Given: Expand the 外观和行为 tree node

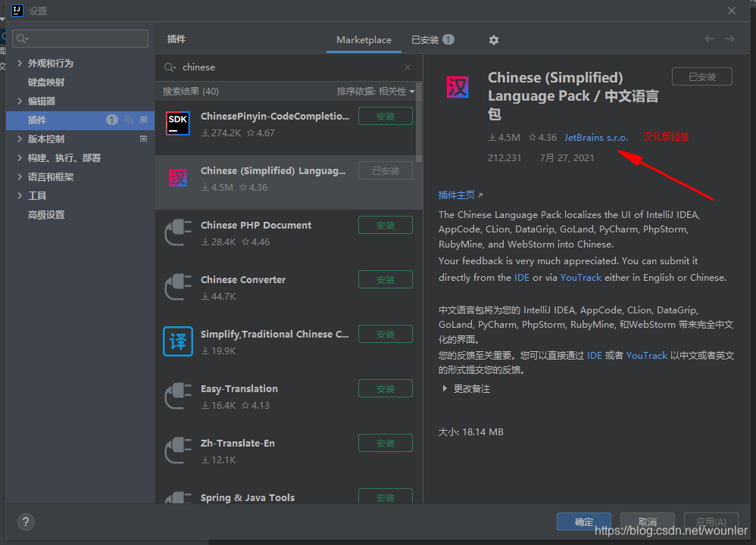Looking at the screenshot, I should [20, 63].
